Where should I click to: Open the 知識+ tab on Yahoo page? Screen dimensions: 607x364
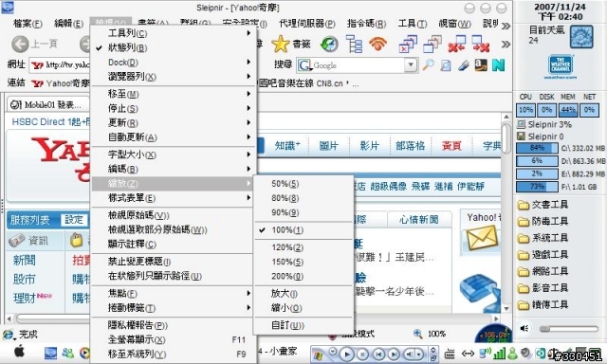click(287, 146)
